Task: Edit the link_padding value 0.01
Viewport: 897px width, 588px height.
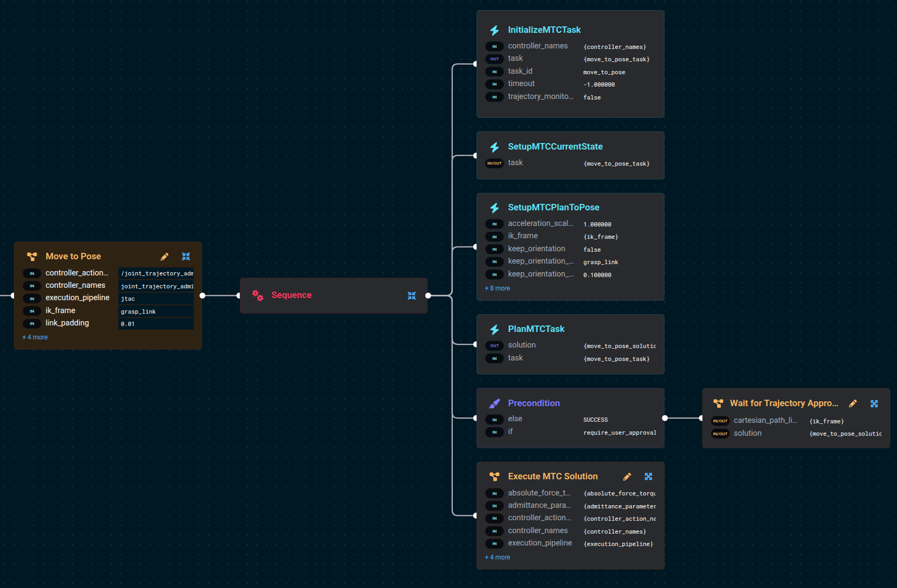Action: (x=156, y=324)
